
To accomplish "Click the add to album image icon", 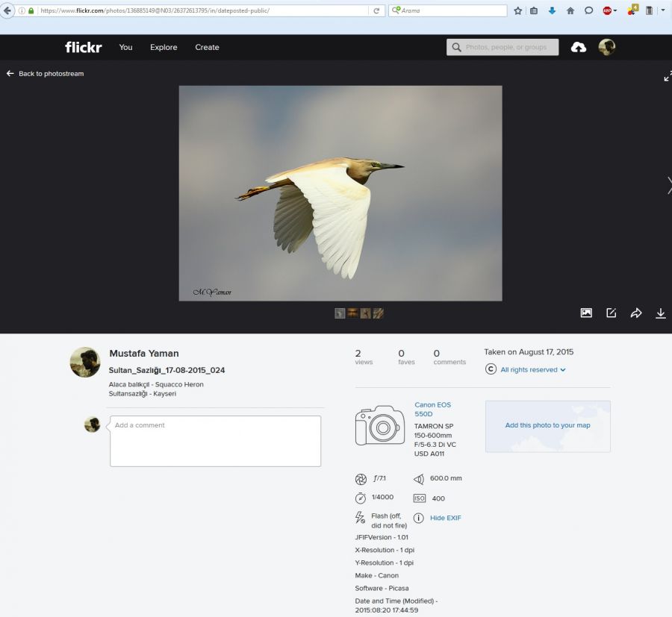I will click(586, 313).
